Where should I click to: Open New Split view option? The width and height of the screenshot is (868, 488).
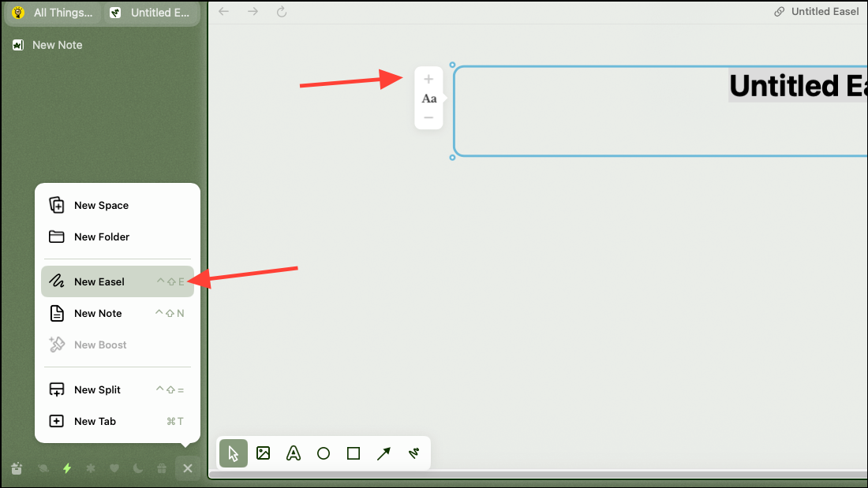pyautogui.click(x=118, y=389)
